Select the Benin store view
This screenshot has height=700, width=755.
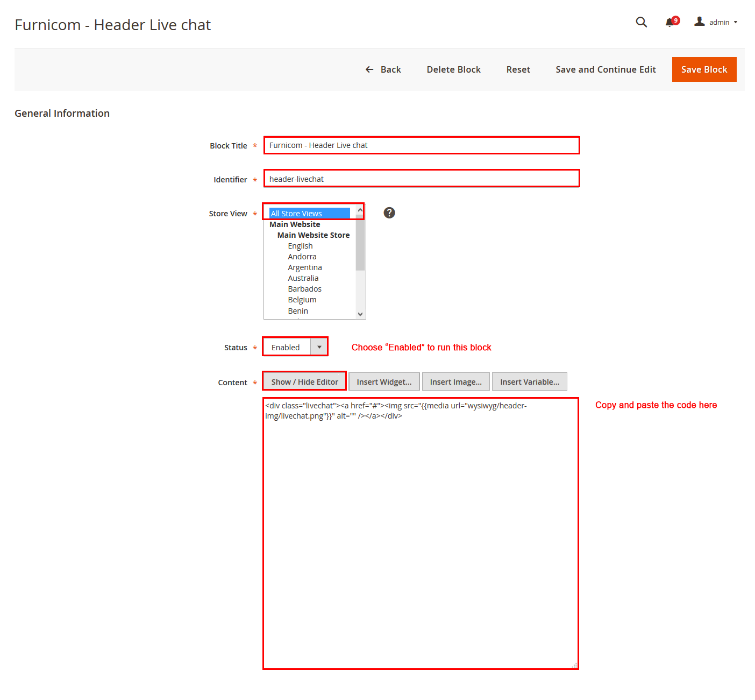(x=298, y=311)
